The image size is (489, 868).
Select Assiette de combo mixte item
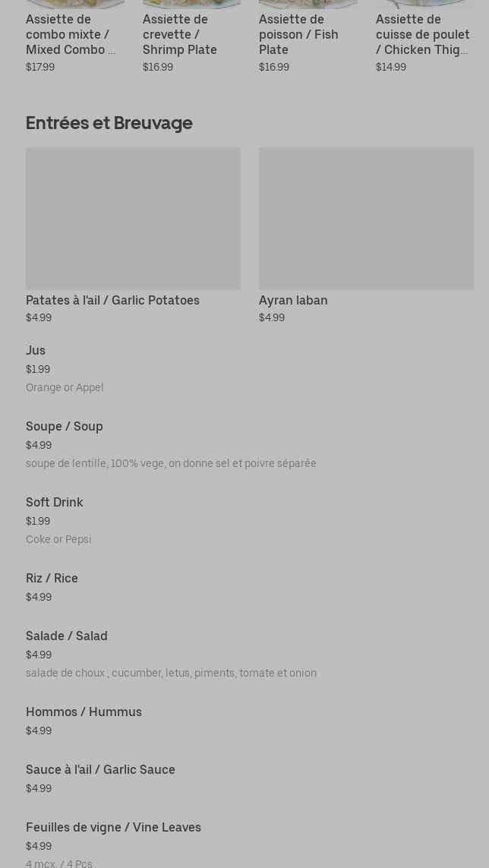[71, 35]
